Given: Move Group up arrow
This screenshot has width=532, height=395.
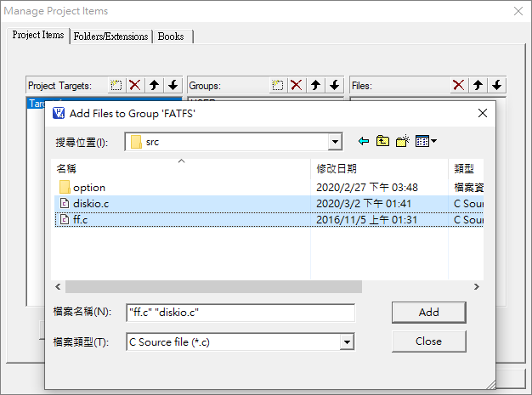Looking at the screenshot, I should [315, 85].
